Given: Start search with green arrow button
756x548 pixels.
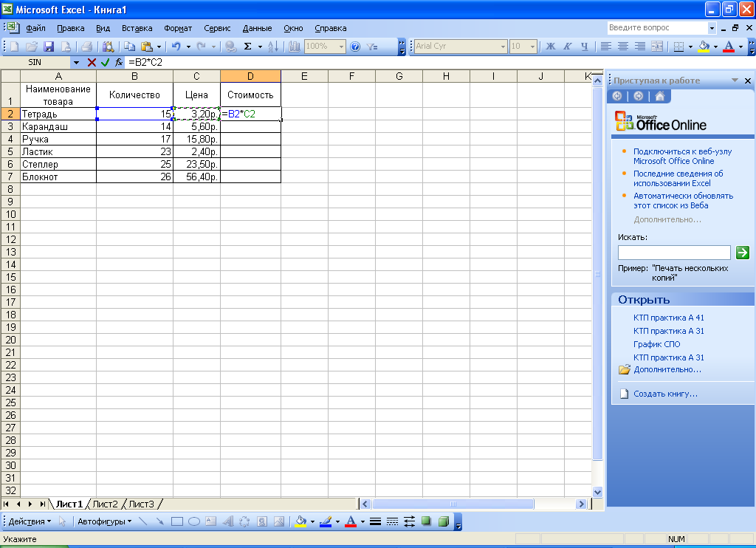Looking at the screenshot, I should 743,252.
